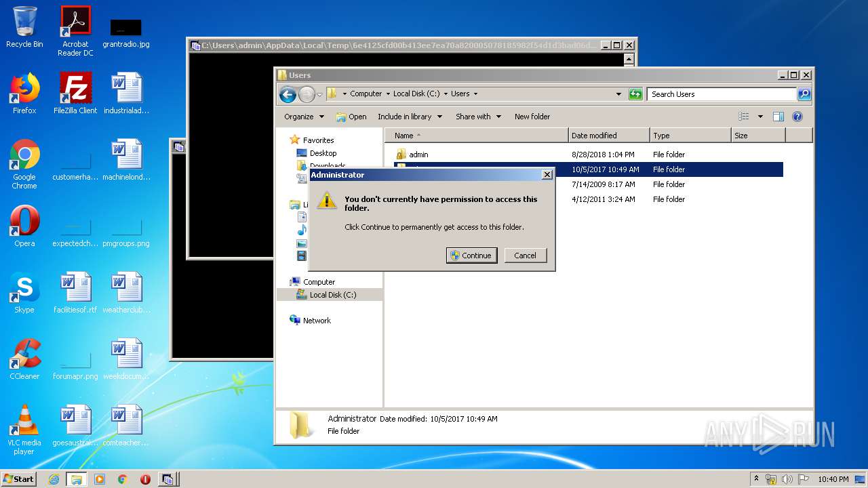Close the Administrator permission dialog
Image resolution: width=868 pixels, height=488 pixels.
pyautogui.click(x=547, y=175)
